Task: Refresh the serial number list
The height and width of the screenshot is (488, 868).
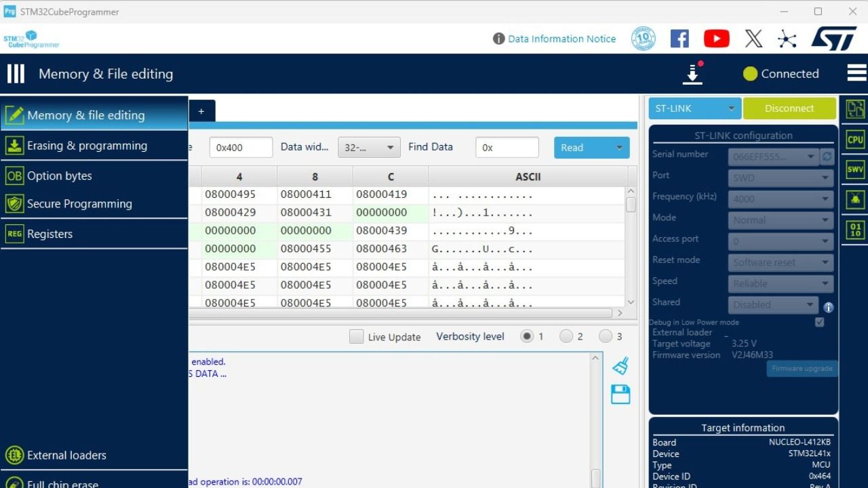Action: click(827, 157)
